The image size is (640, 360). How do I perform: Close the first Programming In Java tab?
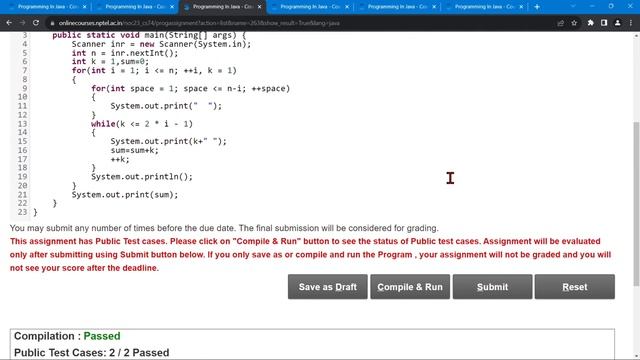coord(84,7)
